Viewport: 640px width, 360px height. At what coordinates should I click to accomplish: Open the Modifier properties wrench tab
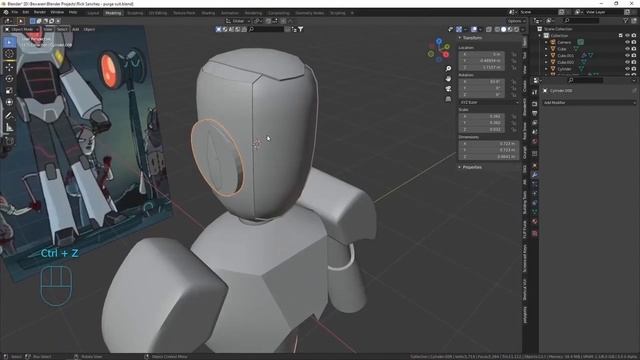click(535, 175)
